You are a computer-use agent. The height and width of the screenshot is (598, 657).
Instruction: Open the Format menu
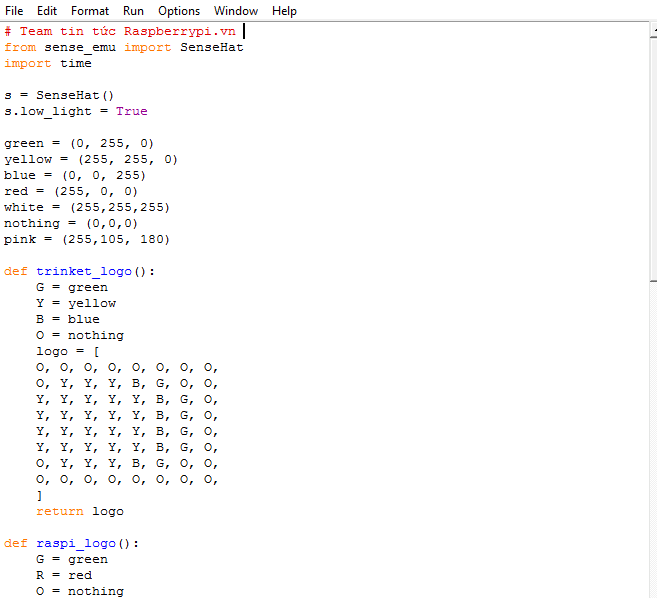[x=90, y=11]
